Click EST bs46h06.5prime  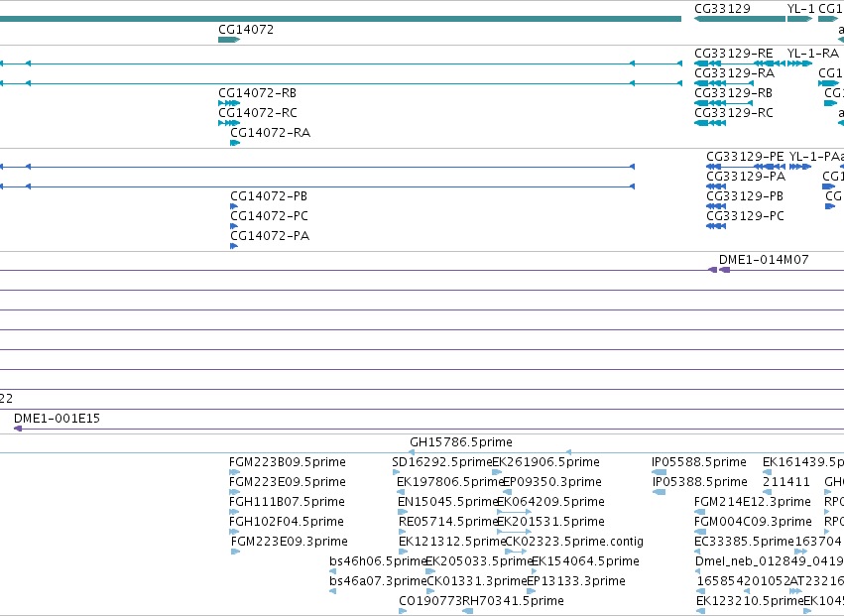coord(377,561)
